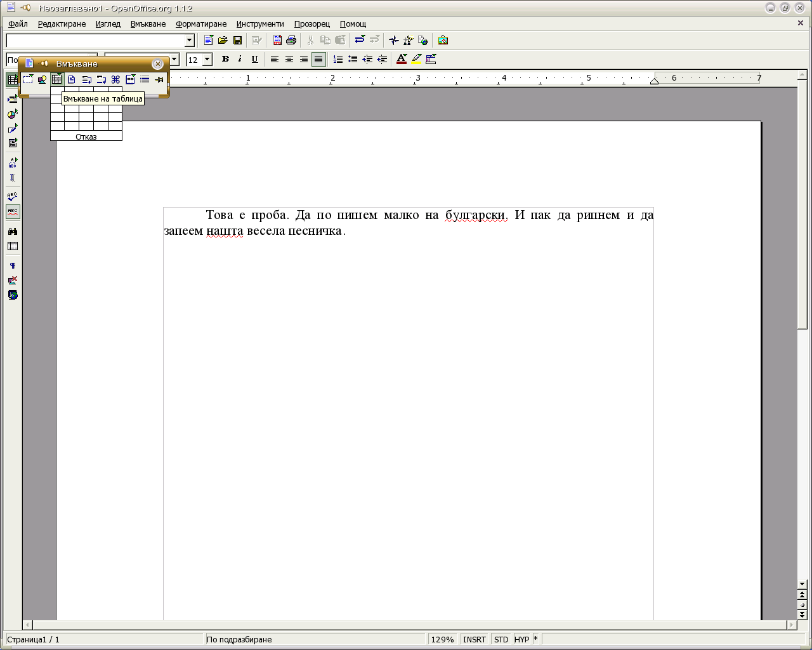This screenshot has width=812, height=650.
Task: Print the document with the printer icon
Action: click(x=291, y=41)
